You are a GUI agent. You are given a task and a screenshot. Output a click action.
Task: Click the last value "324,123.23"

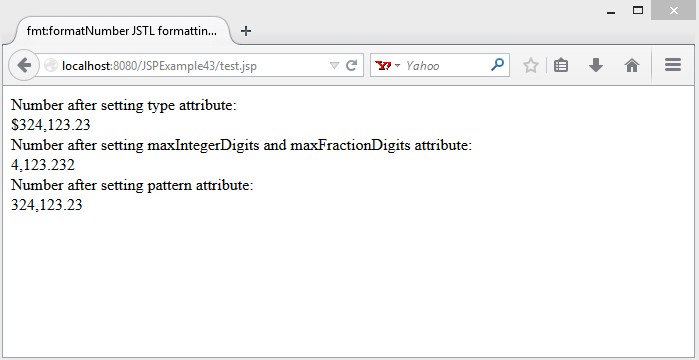47,205
